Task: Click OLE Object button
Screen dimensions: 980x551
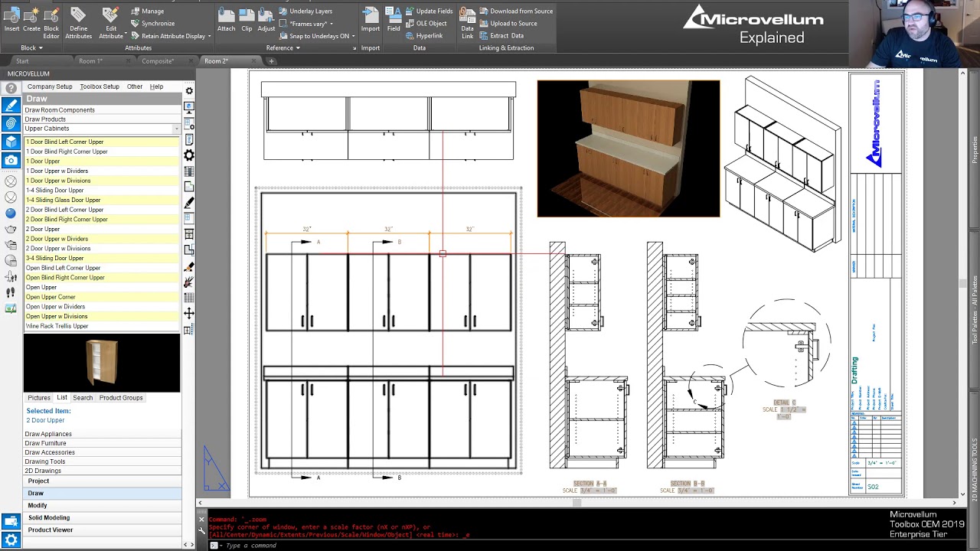Action: coord(426,24)
